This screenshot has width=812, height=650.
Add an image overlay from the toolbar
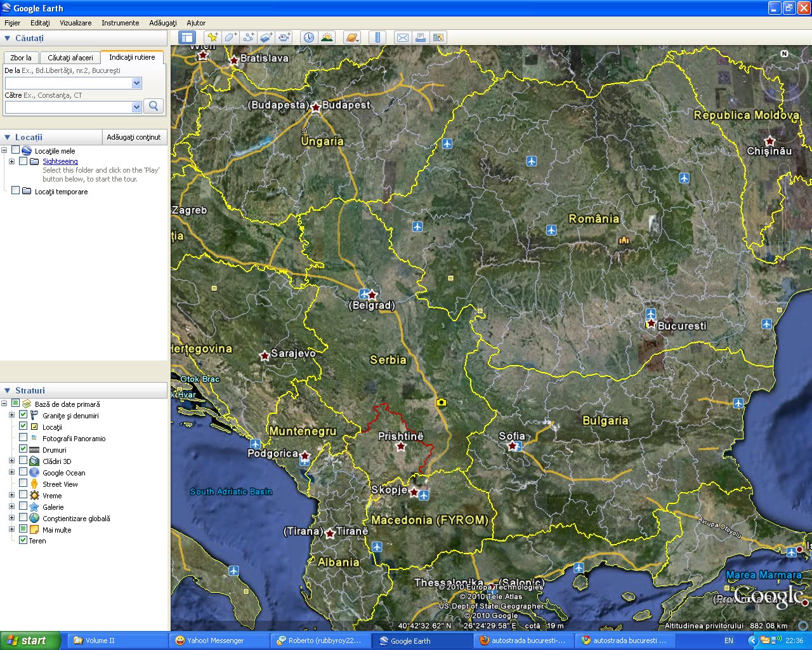pos(266,37)
